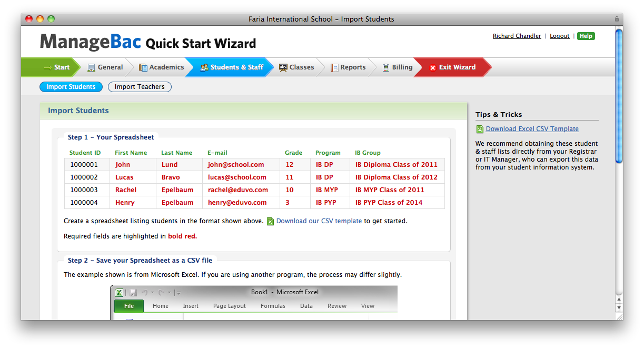This screenshot has width=644, height=349.
Task: Download Excel CSV Template from Tips & Tricks
Action: pos(532,129)
